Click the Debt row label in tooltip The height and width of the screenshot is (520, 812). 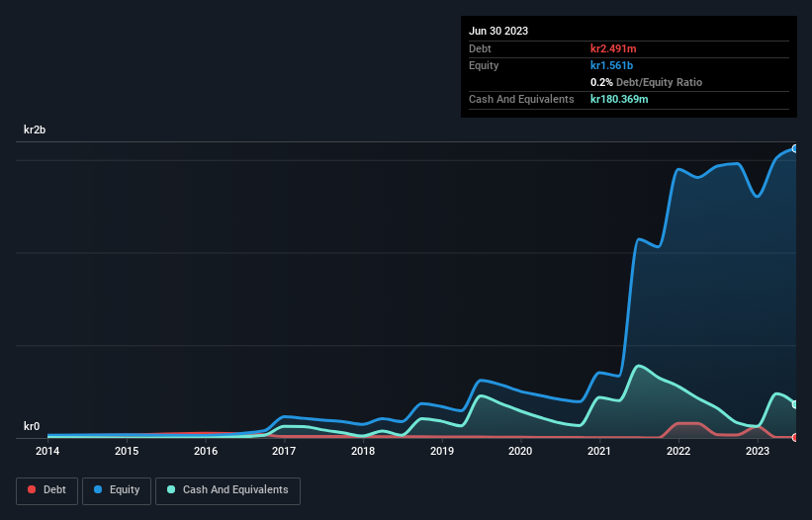480,48
